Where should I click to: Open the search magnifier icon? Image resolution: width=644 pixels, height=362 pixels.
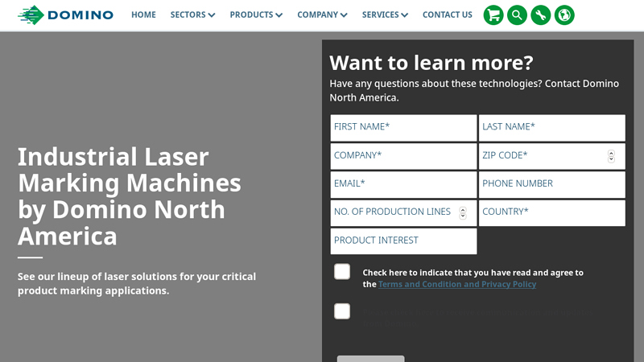pos(517,15)
